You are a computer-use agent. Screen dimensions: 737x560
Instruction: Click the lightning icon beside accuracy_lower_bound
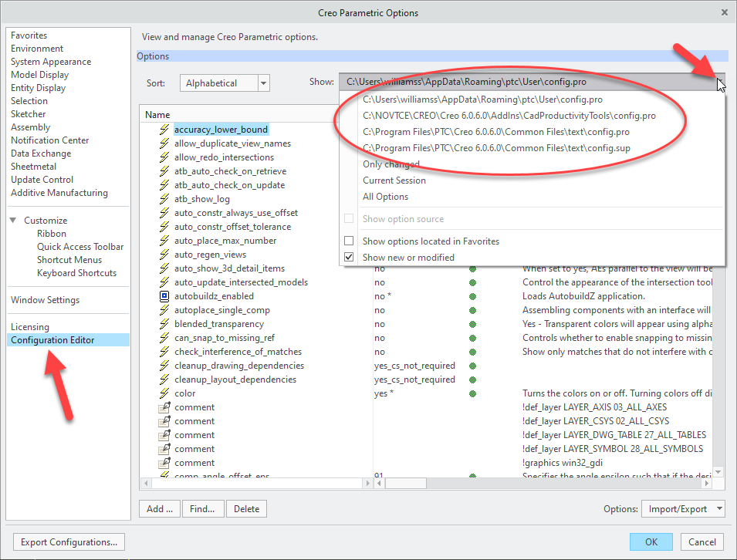click(x=164, y=129)
